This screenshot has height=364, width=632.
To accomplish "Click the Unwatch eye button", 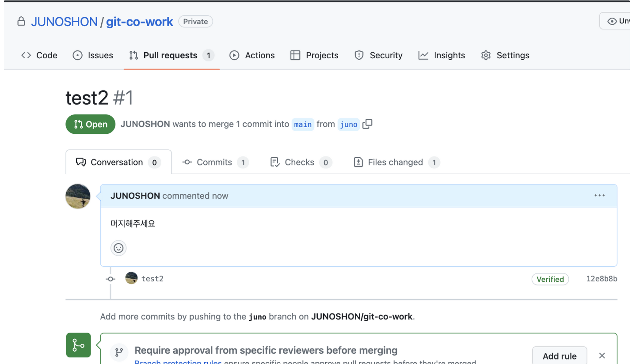I will point(615,21).
